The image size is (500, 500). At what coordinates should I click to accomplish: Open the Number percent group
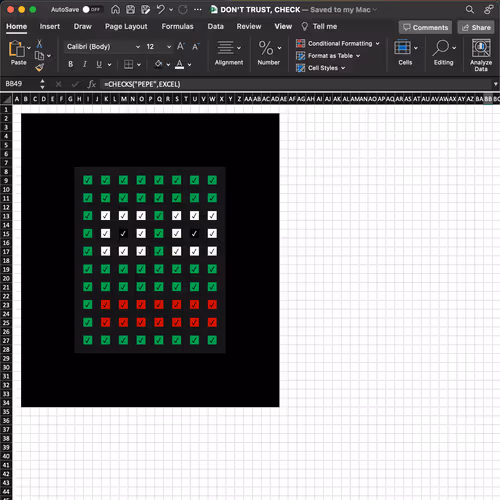(x=269, y=53)
